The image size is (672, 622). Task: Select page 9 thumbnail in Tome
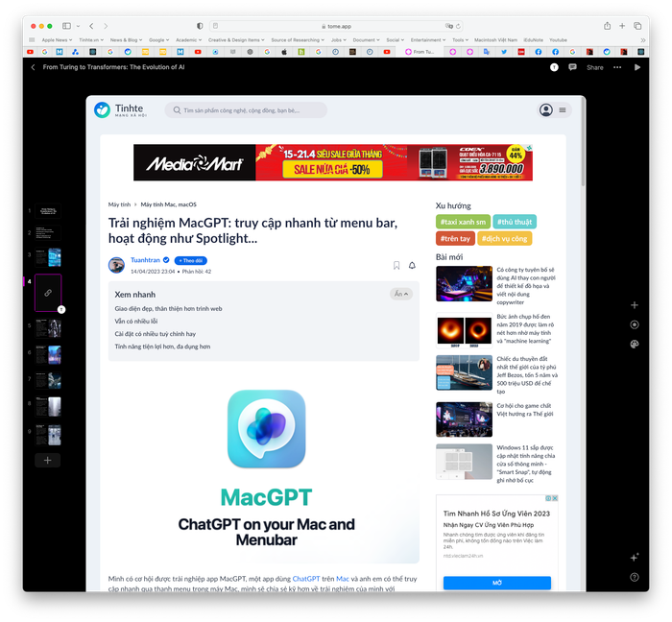click(48, 435)
